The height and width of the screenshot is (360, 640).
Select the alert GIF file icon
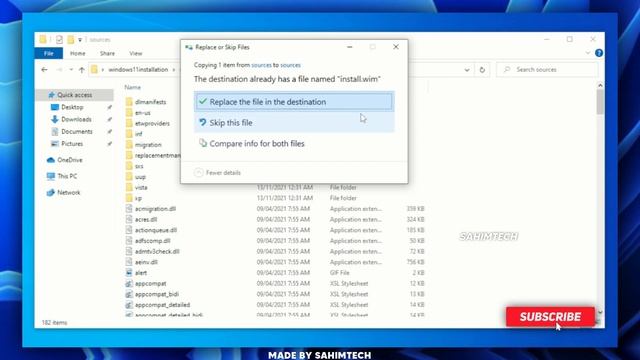pyautogui.click(x=129, y=273)
